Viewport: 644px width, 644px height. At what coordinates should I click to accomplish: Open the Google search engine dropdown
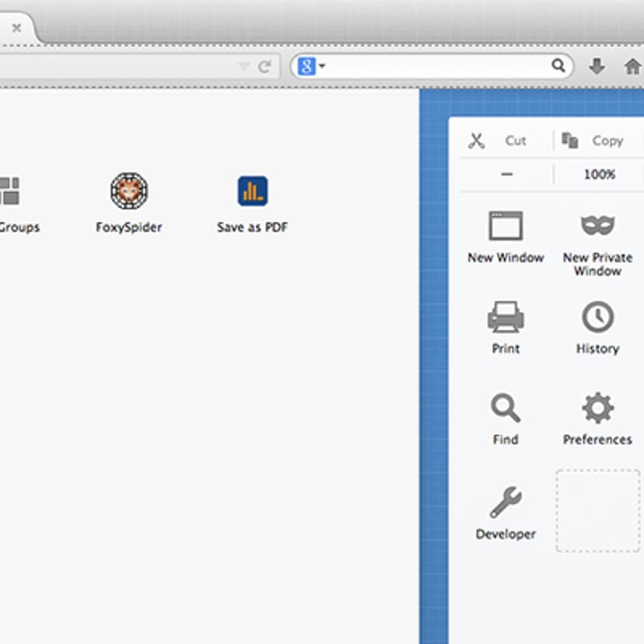[x=311, y=65]
